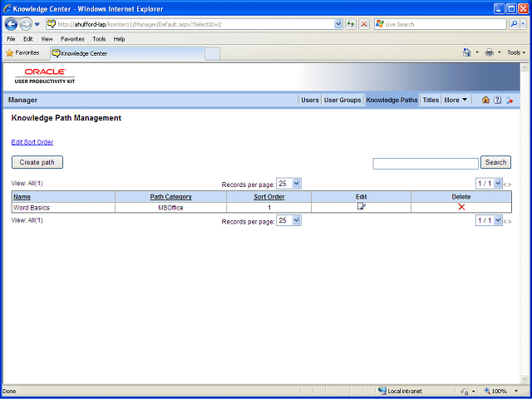Click the IE Home page icon in command bar
The height and width of the screenshot is (399, 532).
[x=467, y=52]
